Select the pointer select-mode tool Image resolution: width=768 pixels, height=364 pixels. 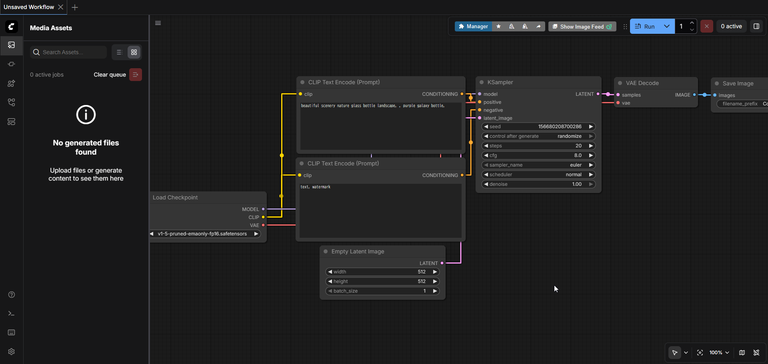674,352
